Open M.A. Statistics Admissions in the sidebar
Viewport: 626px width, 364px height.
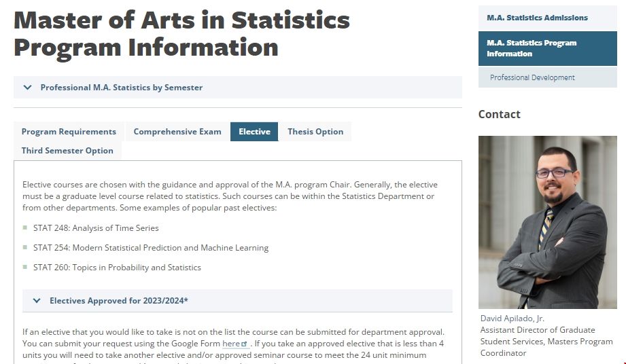pyautogui.click(x=537, y=18)
